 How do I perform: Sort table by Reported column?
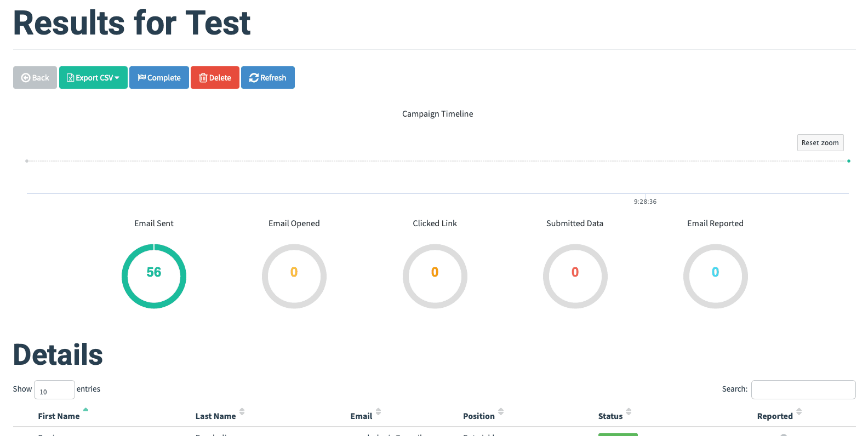pos(775,416)
